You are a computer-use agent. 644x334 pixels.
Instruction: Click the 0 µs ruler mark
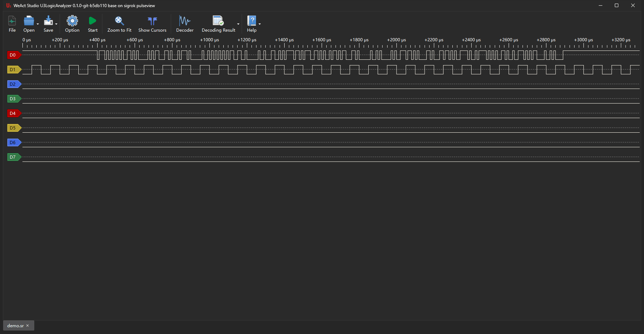tap(27, 40)
